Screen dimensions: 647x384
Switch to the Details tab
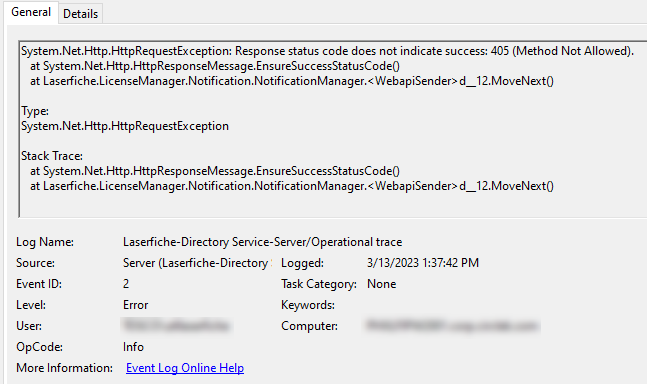click(80, 14)
